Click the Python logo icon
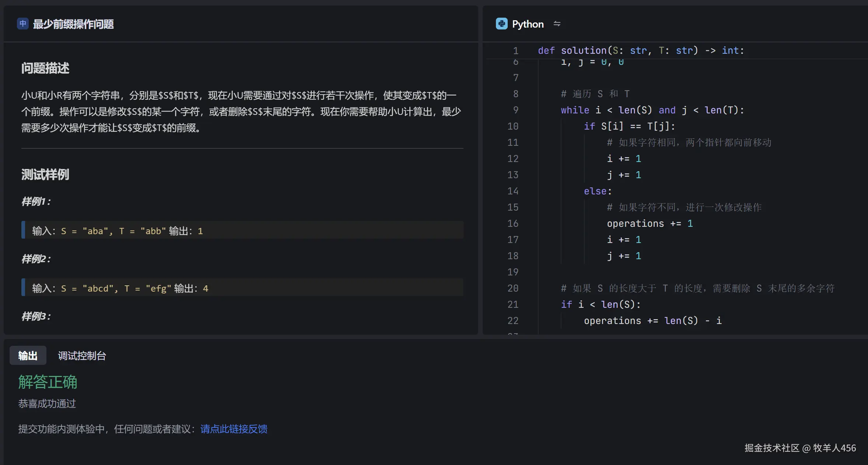 (501, 24)
